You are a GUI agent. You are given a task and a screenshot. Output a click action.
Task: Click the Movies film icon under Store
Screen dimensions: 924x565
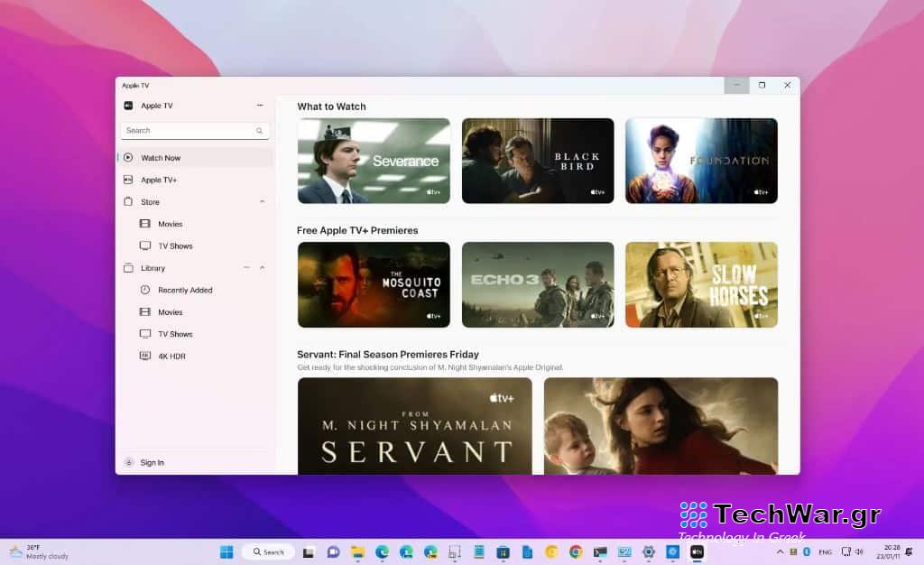[x=145, y=223]
